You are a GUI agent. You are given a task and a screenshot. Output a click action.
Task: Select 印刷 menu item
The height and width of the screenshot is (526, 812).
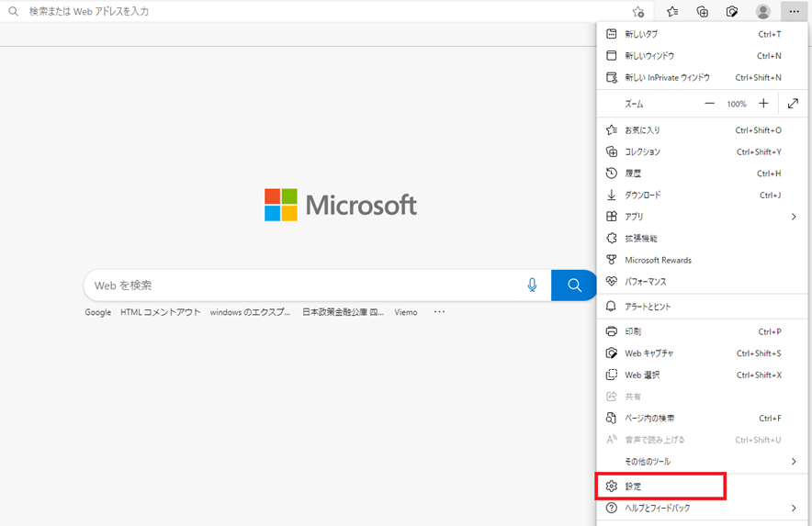pyautogui.click(x=702, y=331)
